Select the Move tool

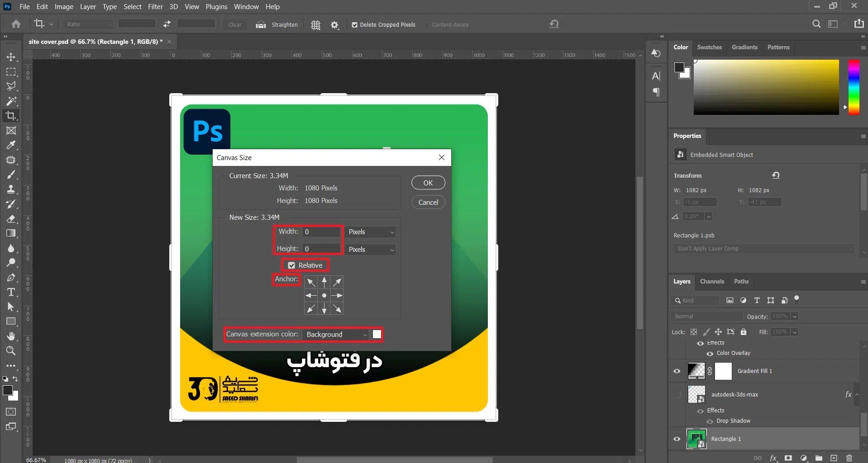tap(11, 57)
